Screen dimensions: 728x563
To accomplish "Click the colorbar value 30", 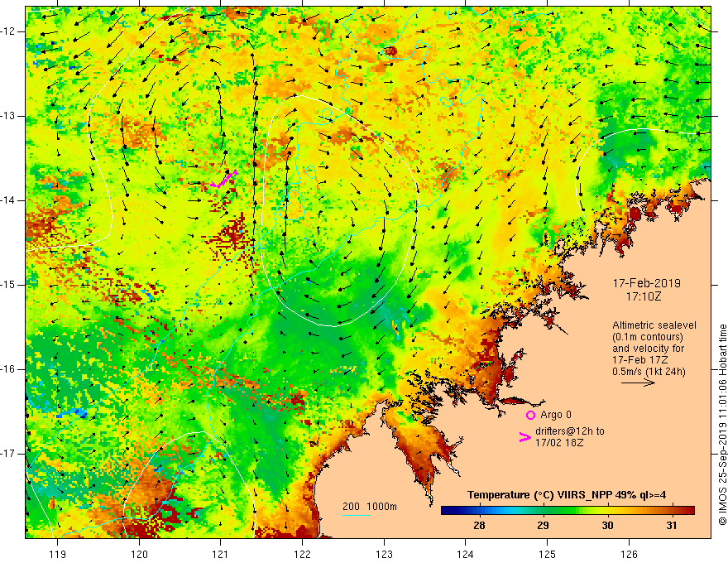I will 607,526.
